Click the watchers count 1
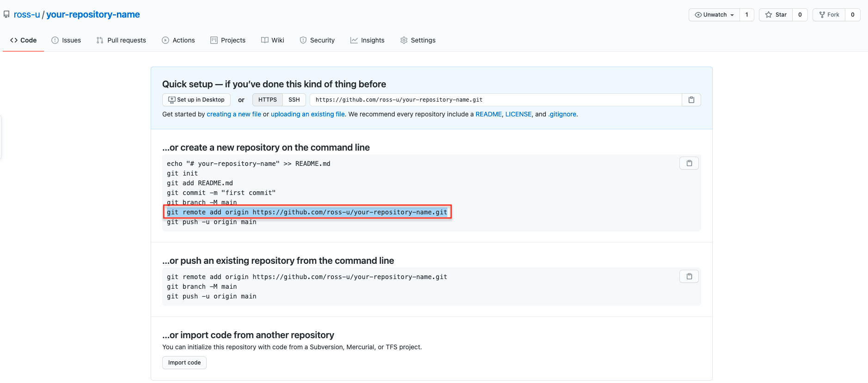The width and height of the screenshot is (868, 383). pyautogui.click(x=747, y=15)
